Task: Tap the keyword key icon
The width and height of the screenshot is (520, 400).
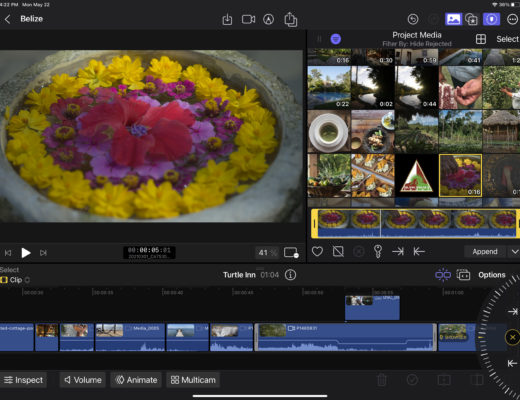Action: 378,251
